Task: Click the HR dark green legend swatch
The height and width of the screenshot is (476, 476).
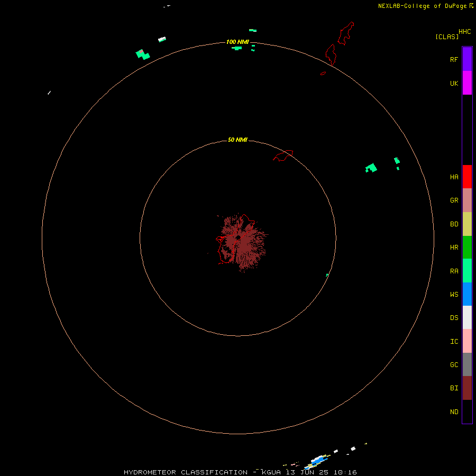Action: (x=467, y=248)
